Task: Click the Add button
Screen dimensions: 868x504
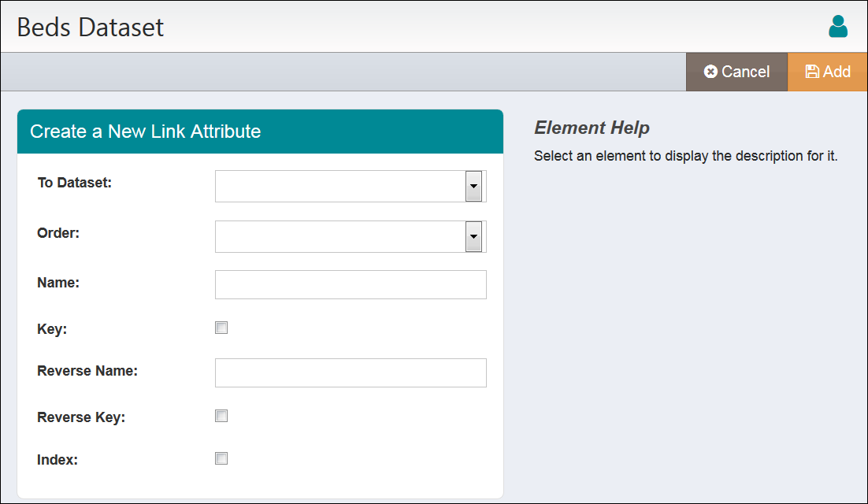Action: point(827,71)
